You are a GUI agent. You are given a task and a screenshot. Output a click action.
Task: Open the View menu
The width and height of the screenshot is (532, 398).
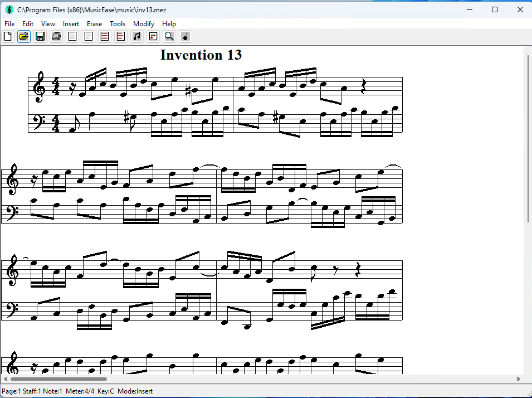point(48,24)
